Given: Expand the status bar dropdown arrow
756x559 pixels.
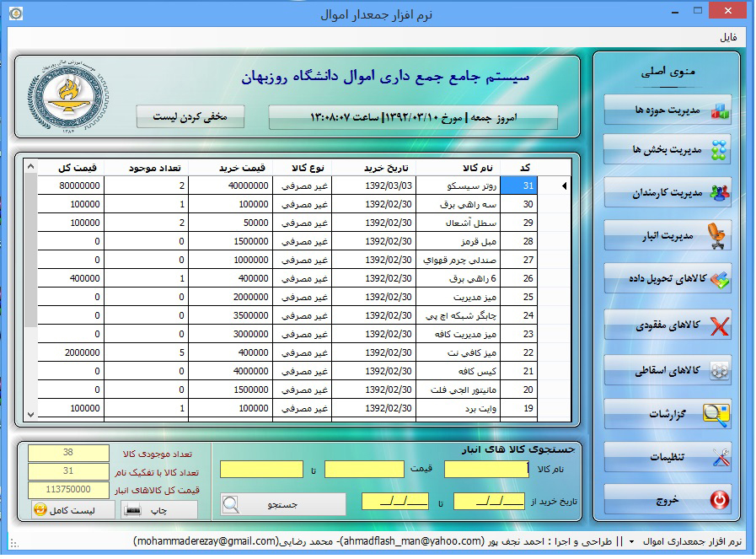Looking at the screenshot, I should [x=630, y=541].
